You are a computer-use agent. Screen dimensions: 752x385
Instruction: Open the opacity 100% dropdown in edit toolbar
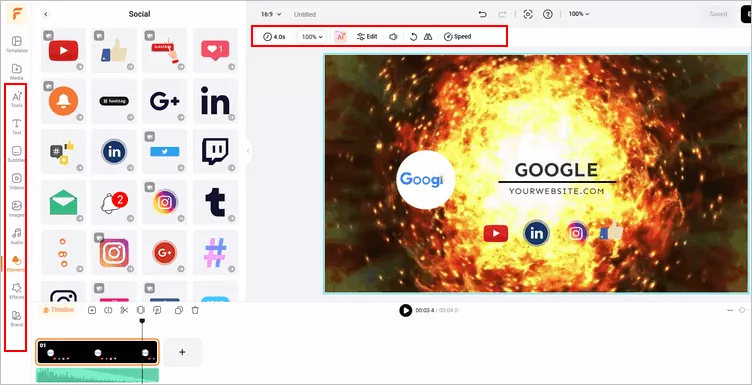point(312,36)
